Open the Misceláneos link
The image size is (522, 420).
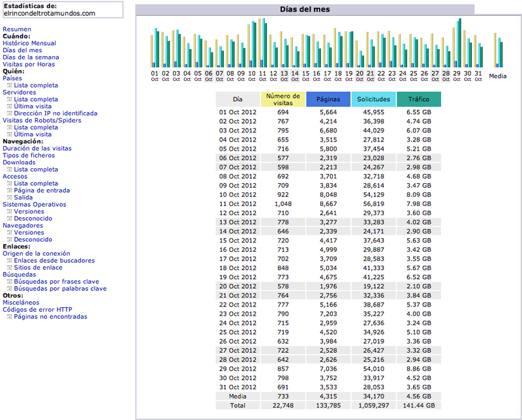coord(21,303)
